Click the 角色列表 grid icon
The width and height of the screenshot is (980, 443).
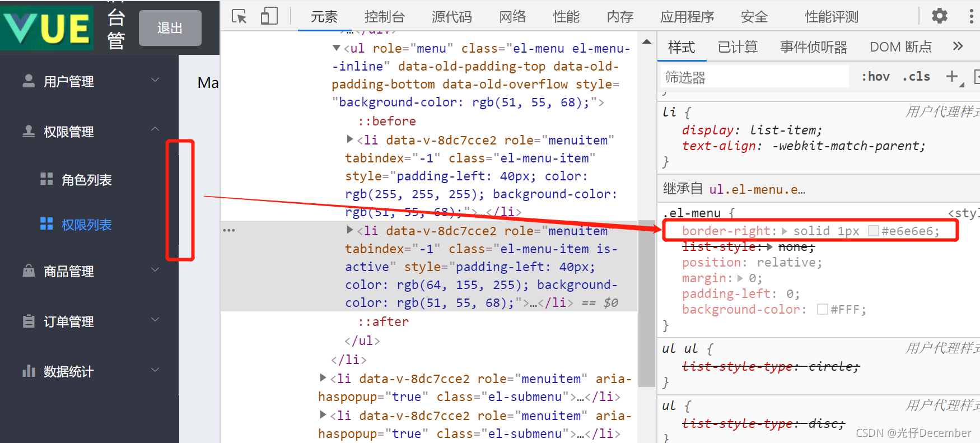[46, 179]
